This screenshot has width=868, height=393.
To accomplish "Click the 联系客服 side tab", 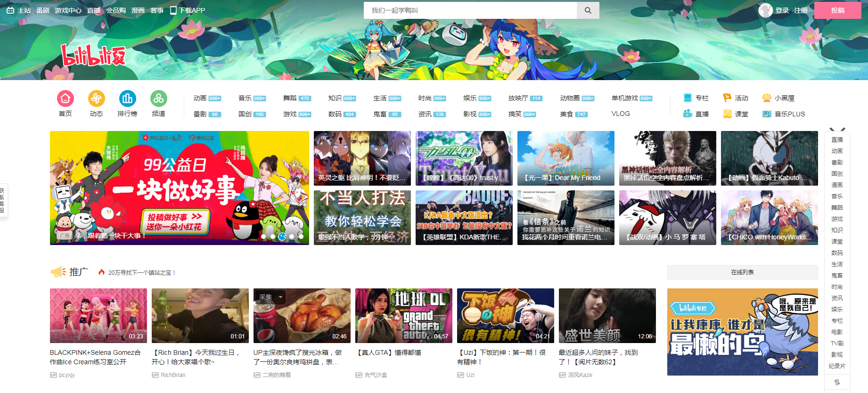I will 2,200.
